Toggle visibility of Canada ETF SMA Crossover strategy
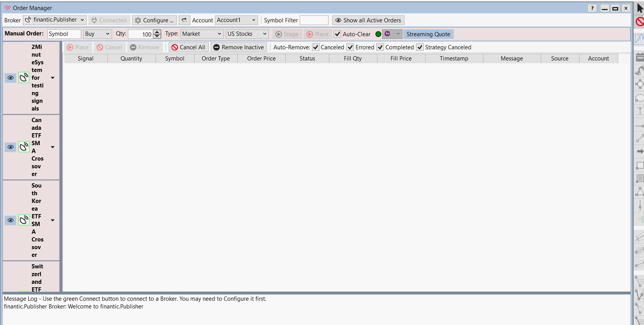This screenshot has width=644, height=325. point(10,147)
